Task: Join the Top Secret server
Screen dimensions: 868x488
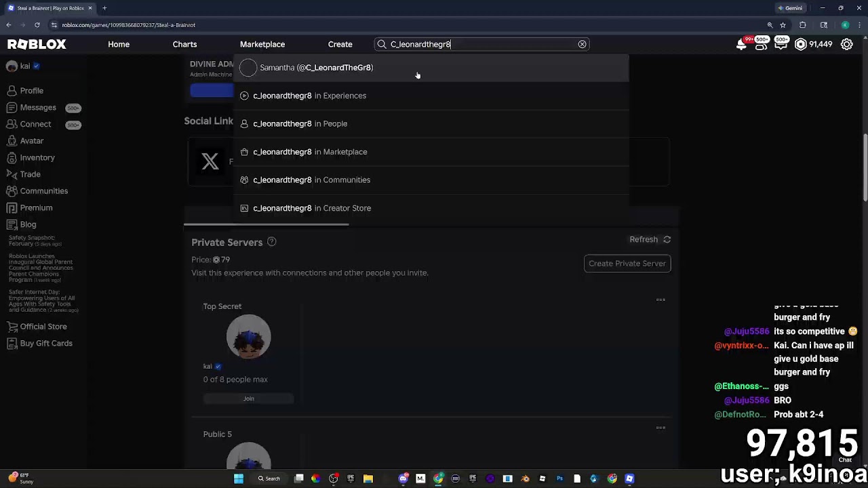Action: click(249, 399)
